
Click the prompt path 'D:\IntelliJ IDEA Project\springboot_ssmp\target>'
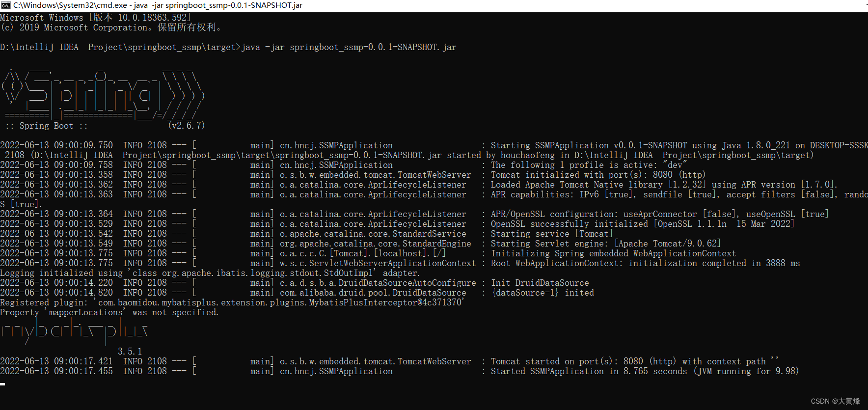click(120, 47)
